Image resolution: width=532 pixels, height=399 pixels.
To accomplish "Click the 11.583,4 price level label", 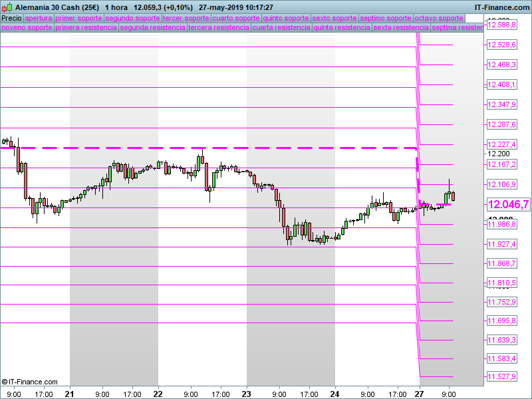I will [x=502, y=358].
